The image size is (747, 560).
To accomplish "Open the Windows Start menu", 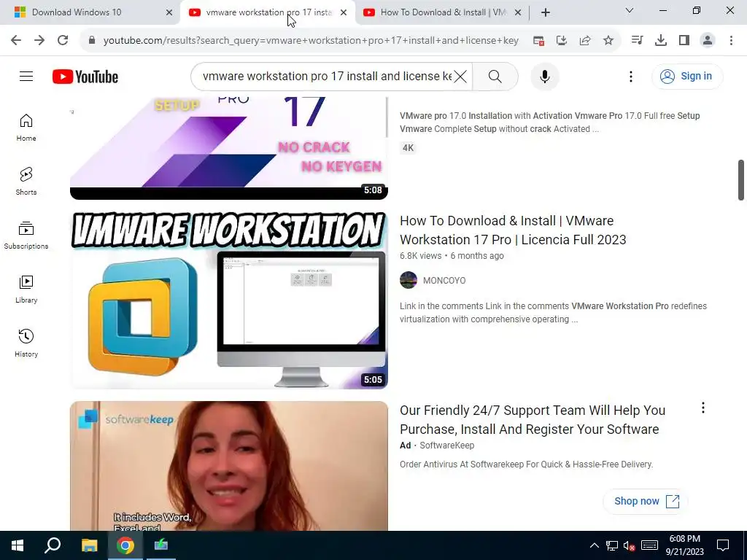I will [18, 545].
